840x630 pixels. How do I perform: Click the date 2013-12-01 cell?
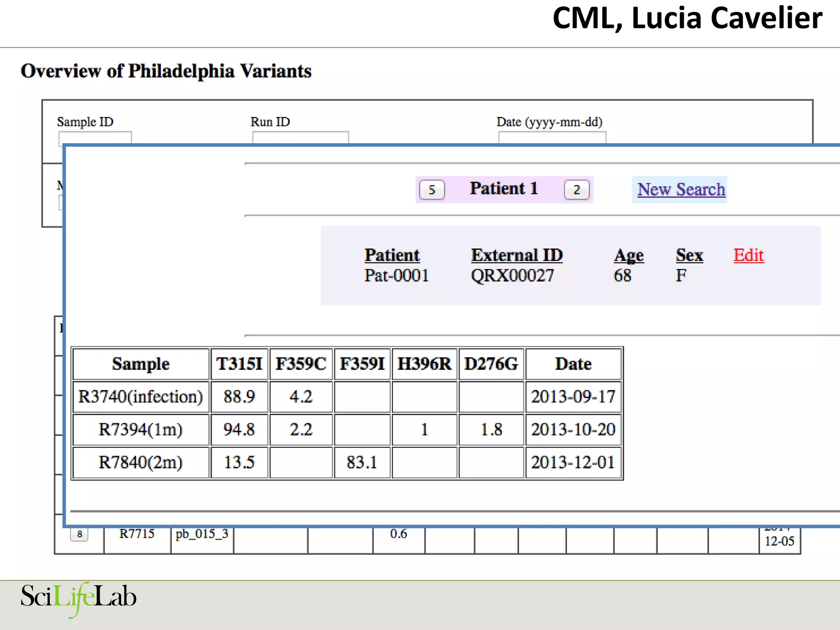573,463
